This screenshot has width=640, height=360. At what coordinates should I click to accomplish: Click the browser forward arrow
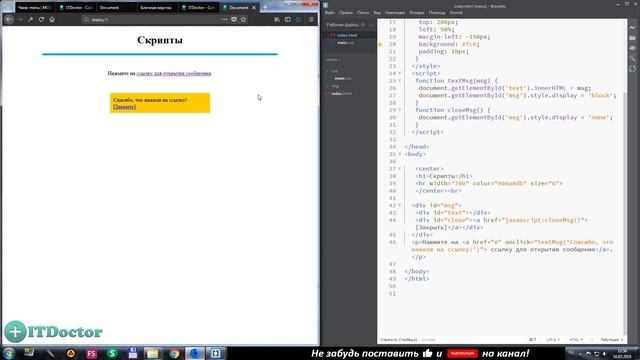(20, 19)
